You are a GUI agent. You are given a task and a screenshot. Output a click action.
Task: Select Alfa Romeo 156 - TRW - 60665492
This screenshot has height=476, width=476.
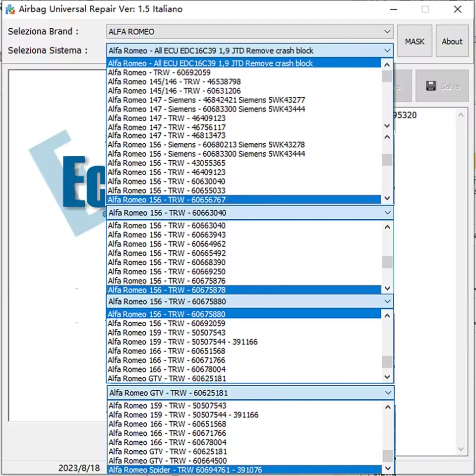(x=244, y=253)
